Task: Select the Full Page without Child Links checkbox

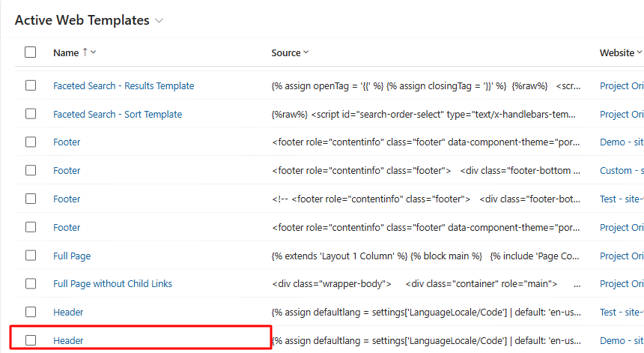Action: point(30,283)
